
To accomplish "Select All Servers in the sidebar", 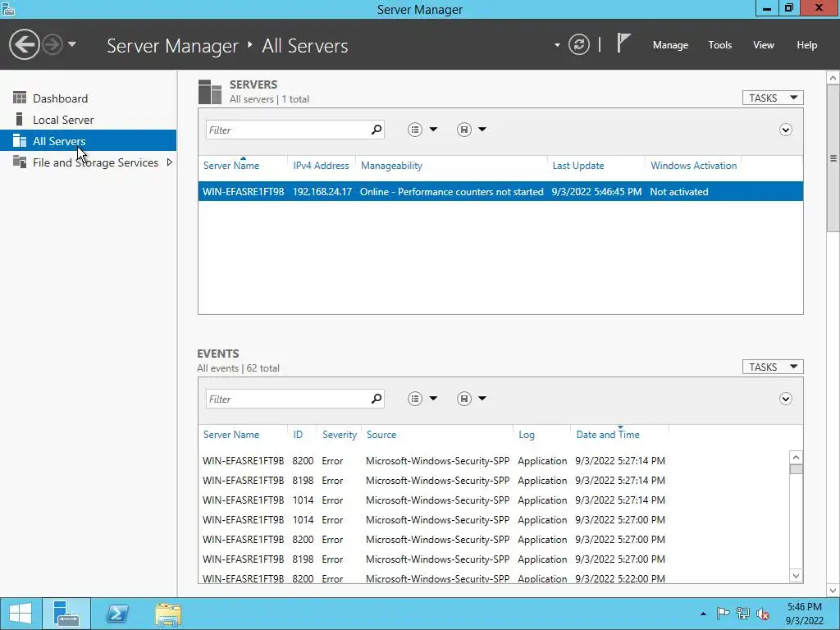I will tap(88, 141).
